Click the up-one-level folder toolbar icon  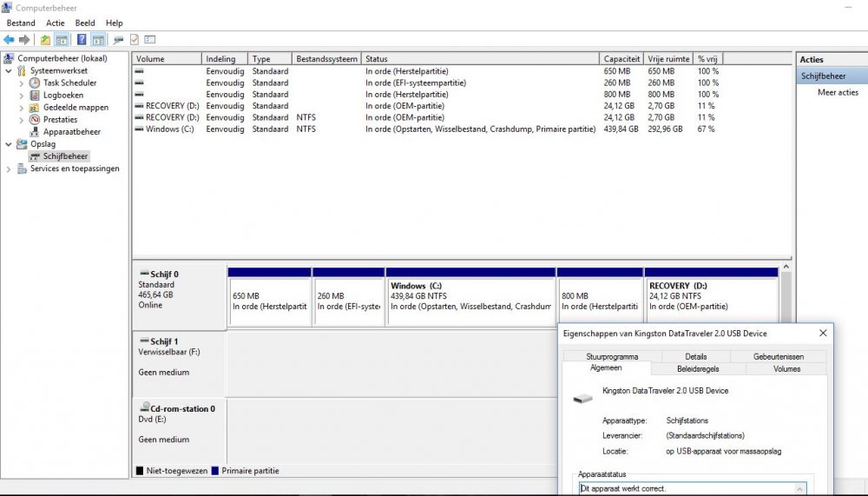point(45,40)
